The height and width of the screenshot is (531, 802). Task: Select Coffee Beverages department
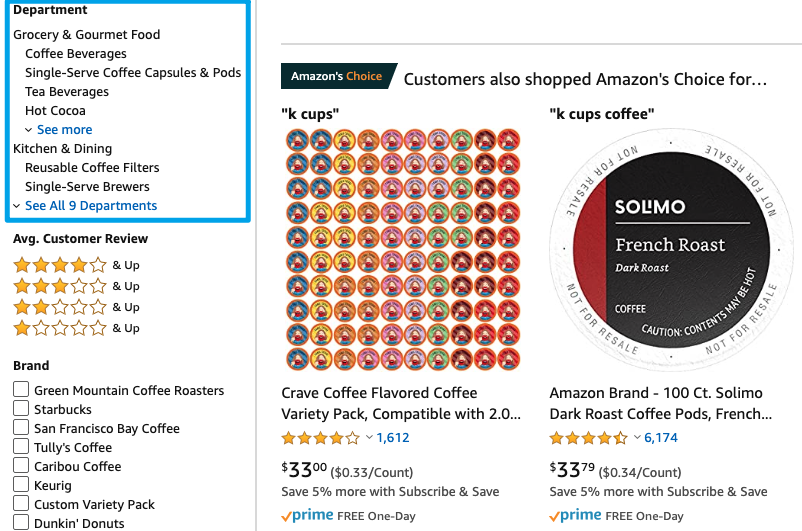click(76, 54)
